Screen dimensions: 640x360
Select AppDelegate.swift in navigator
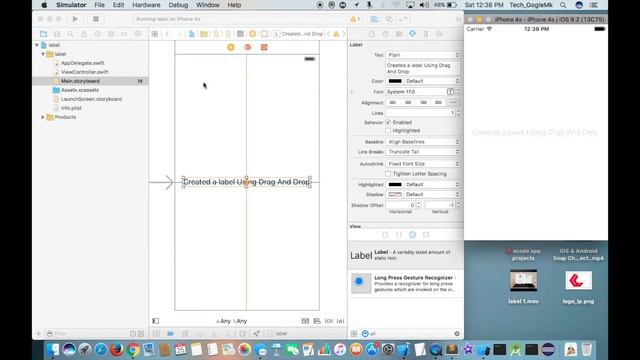point(82,63)
